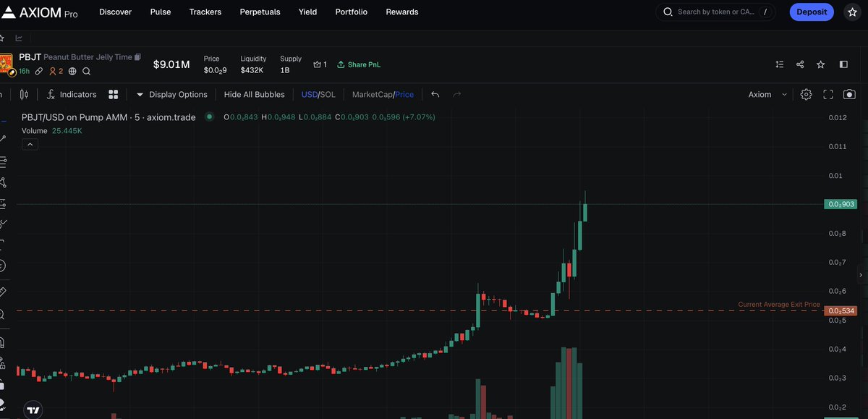Viewport: 868px width, 419px height.
Task: Go to the Discover tab
Action: click(115, 12)
